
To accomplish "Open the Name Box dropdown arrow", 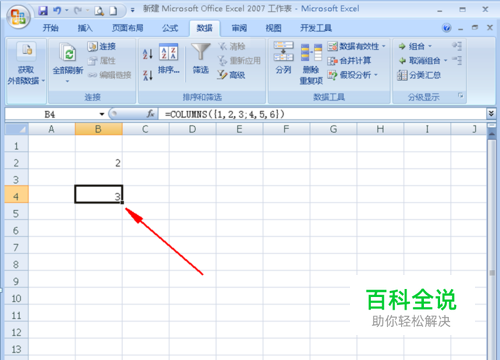I will [x=102, y=114].
